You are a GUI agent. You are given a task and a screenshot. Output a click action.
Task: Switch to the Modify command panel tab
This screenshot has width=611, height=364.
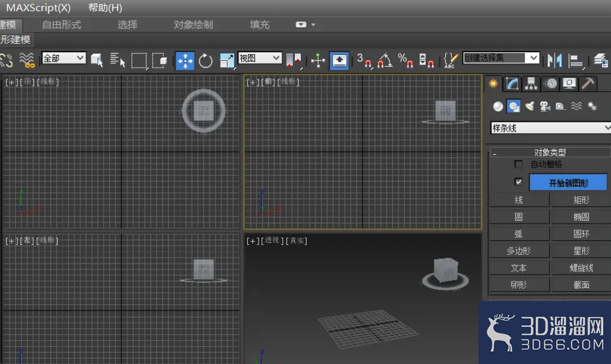coord(512,83)
